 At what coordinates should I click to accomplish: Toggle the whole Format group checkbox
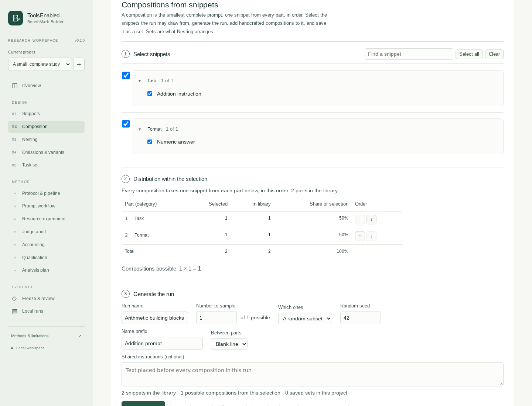point(126,124)
